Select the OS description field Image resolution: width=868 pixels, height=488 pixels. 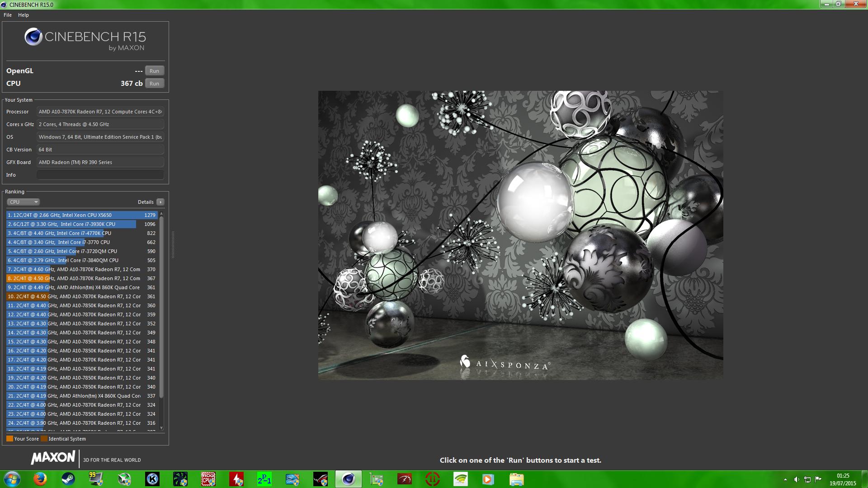[x=100, y=137]
